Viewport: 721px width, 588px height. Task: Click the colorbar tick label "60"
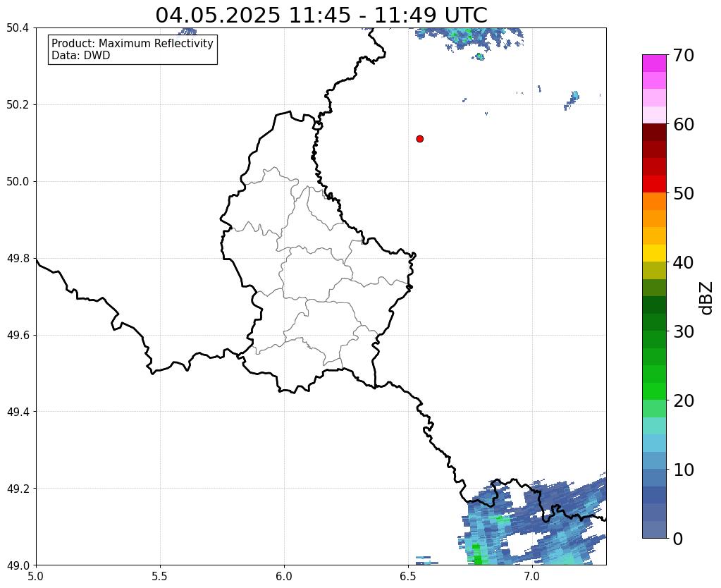tap(684, 124)
